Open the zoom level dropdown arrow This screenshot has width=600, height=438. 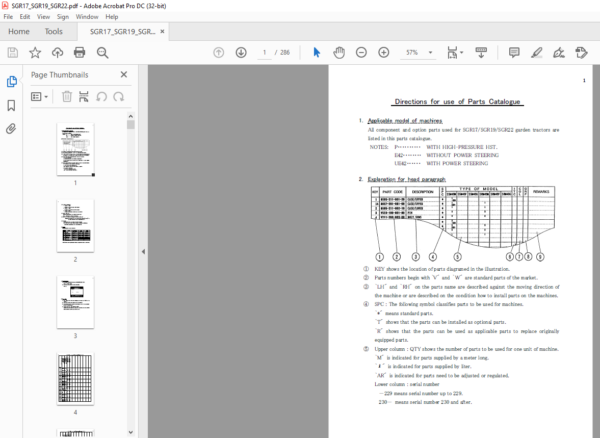[x=430, y=52]
